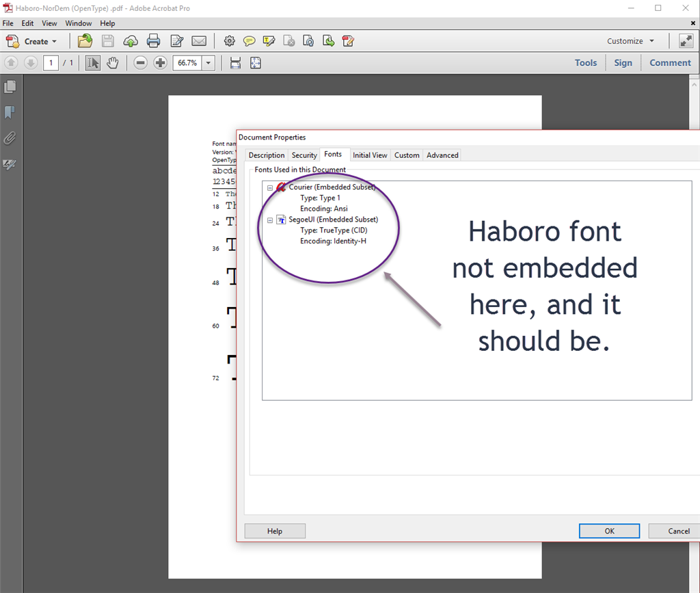
Task: Click the edit PDF pencil icon
Action: point(348,41)
